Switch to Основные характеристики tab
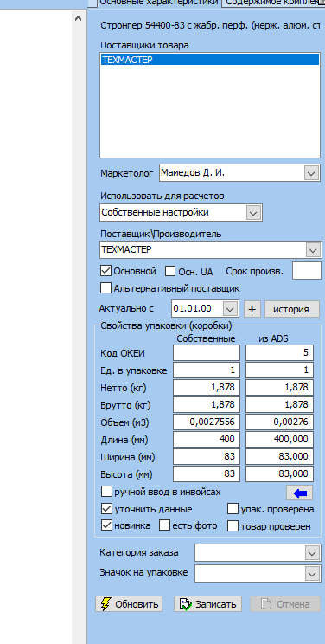Screen dimensions: 325x644 [x=159, y=3]
